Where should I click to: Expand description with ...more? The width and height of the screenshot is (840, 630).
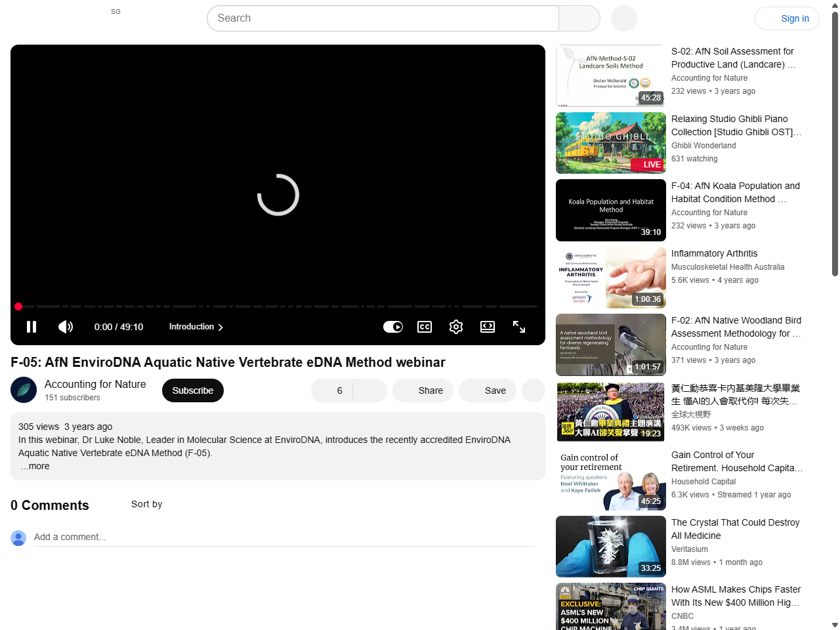coord(35,466)
